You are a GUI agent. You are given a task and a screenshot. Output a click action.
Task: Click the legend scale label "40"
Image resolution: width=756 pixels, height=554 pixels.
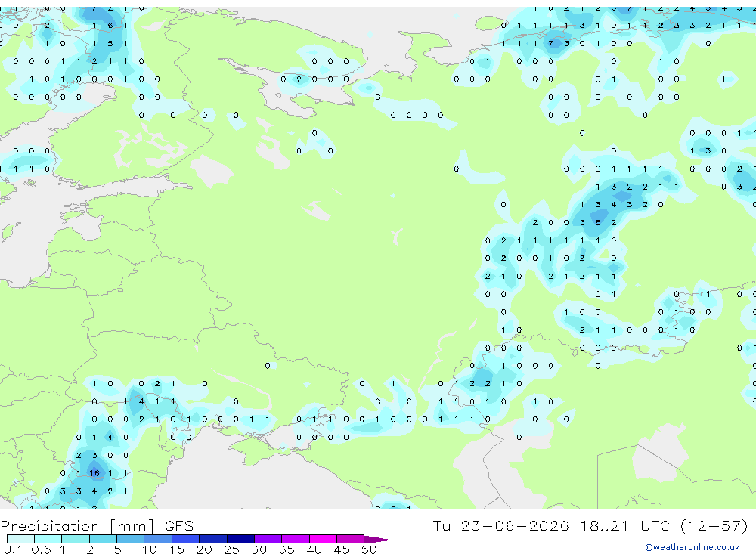[x=314, y=549]
